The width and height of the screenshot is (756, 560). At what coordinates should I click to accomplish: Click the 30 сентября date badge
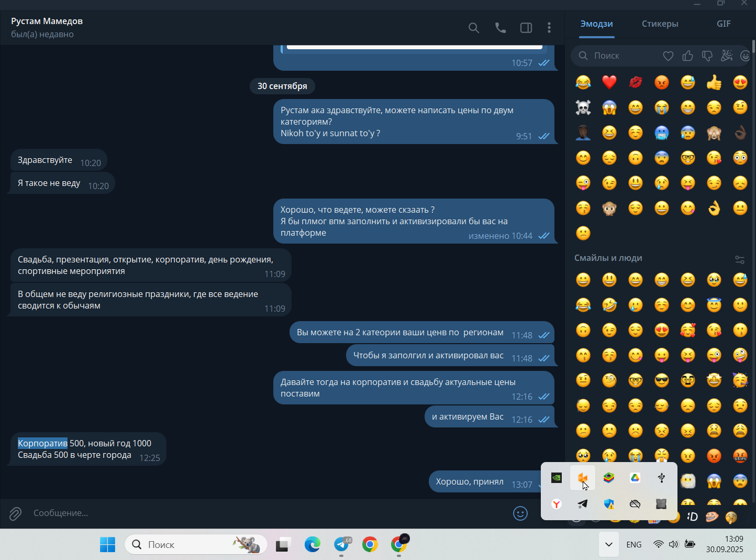[282, 86]
